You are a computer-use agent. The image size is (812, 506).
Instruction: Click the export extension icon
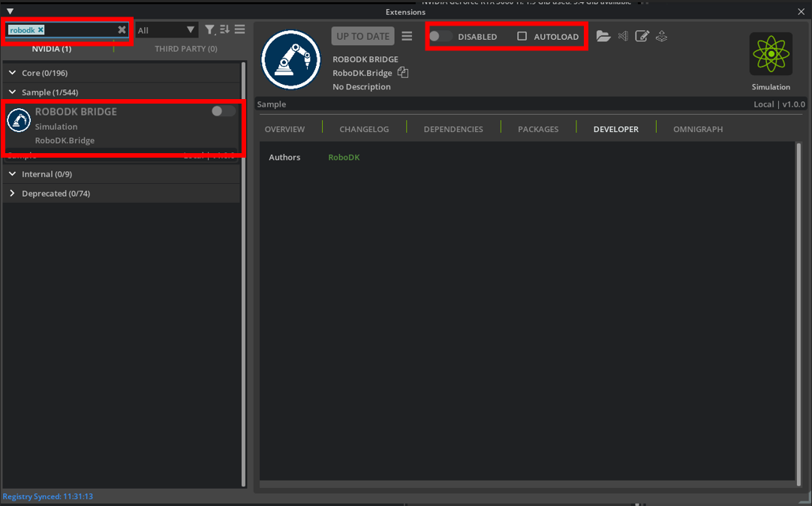click(x=661, y=36)
